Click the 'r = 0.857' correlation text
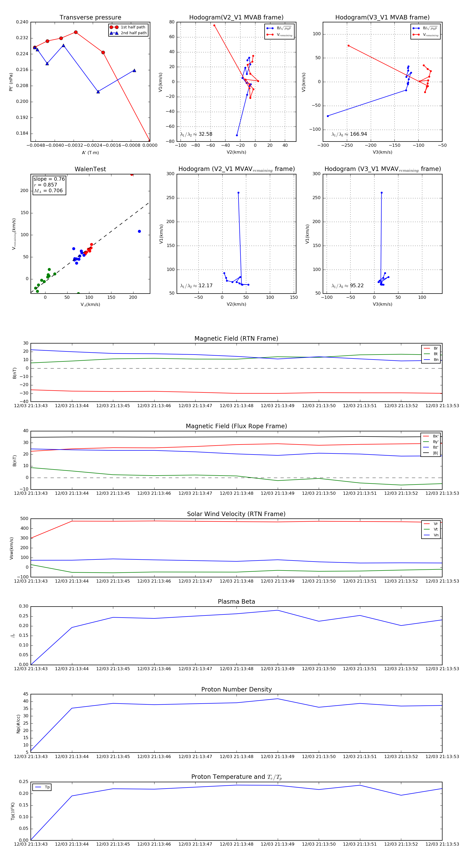 [45, 185]
